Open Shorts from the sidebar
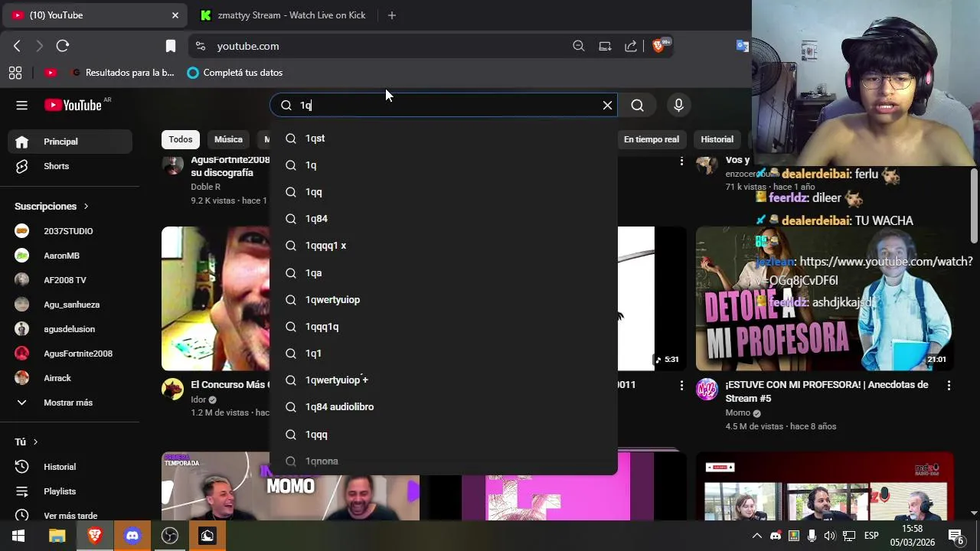The width and height of the screenshot is (980, 551). tap(70, 166)
